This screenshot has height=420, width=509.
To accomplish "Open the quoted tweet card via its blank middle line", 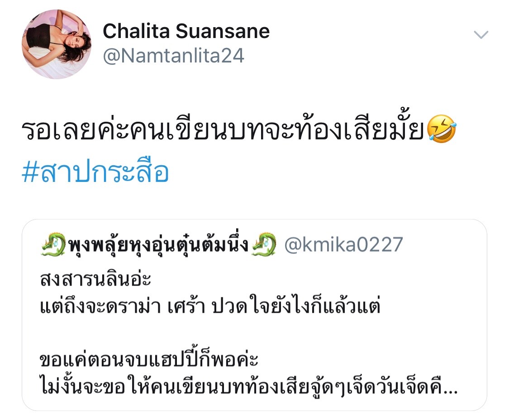I will (254, 333).
